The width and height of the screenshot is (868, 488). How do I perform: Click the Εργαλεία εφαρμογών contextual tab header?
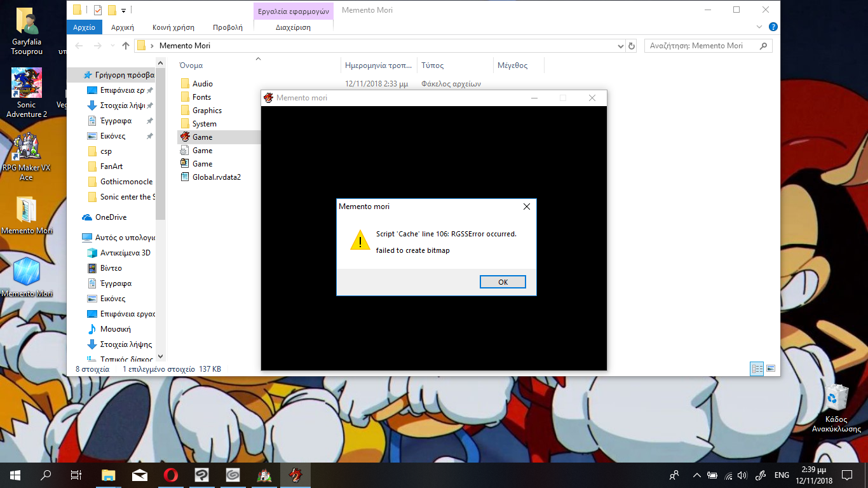pos(293,11)
